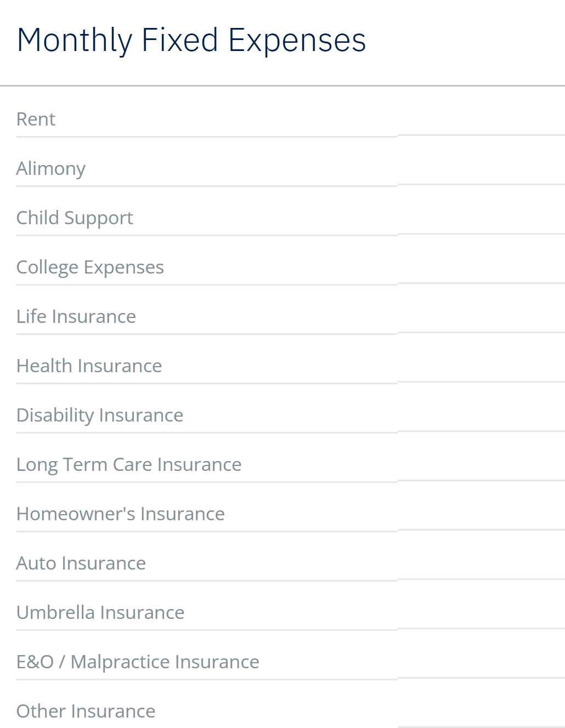Click the amount field beside Homeowner's Insurance
This screenshot has width=565, height=728.
(x=481, y=513)
